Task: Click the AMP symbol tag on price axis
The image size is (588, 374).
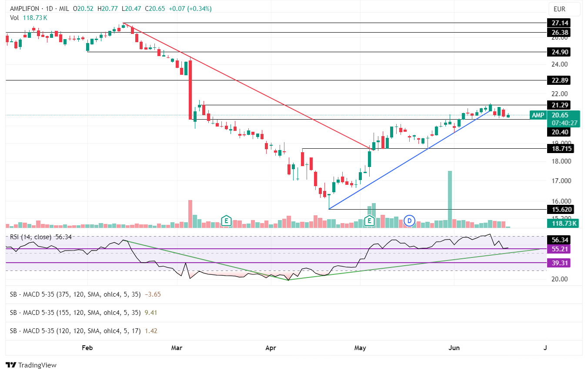Action: pyautogui.click(x=538, y=115)
